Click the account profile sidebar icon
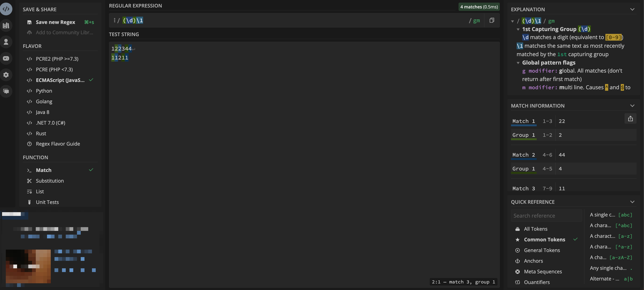The image size is (644, 290). click(x=6, y=42)
